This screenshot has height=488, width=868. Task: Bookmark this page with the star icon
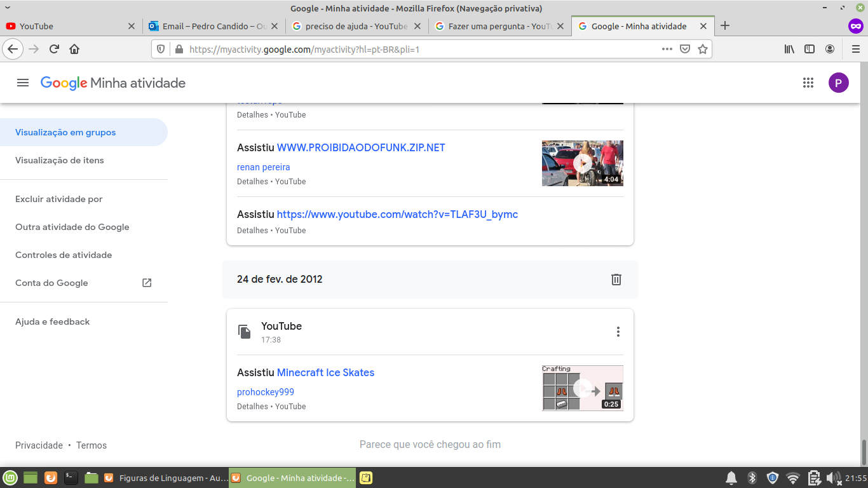tap(703, 49)
